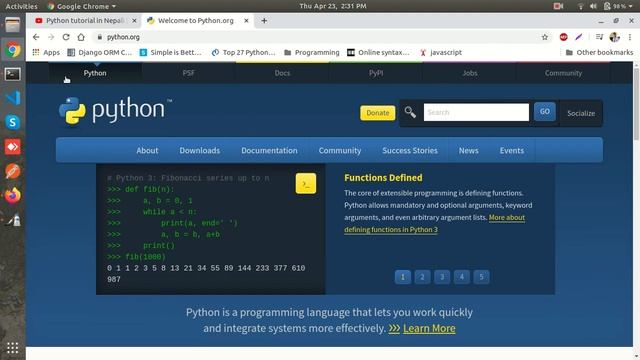This screenshot has height=360, width=640.
Task: Reload the python.org page
Action: pyautogui.click(x=66, y=37)
